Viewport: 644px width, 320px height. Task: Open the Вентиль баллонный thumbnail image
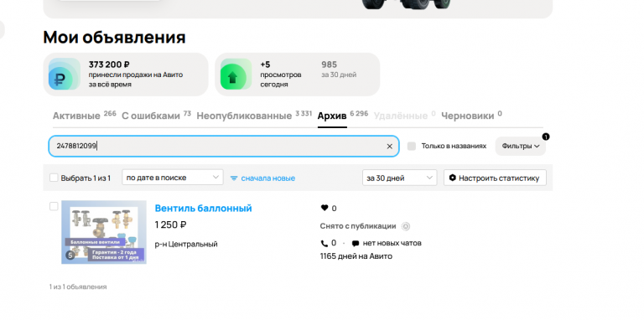104,232
